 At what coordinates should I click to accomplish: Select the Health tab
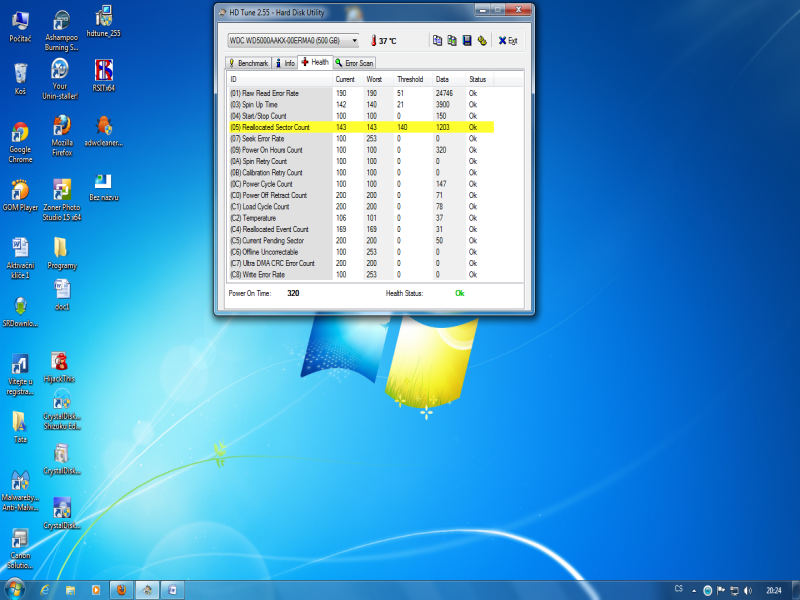tap(315, 62)
